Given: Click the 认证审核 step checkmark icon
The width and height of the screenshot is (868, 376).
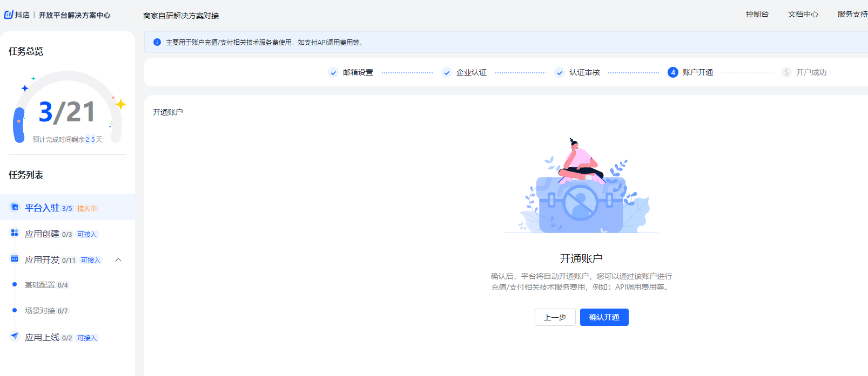Looking at the screenshot, I should click(560, 72).
